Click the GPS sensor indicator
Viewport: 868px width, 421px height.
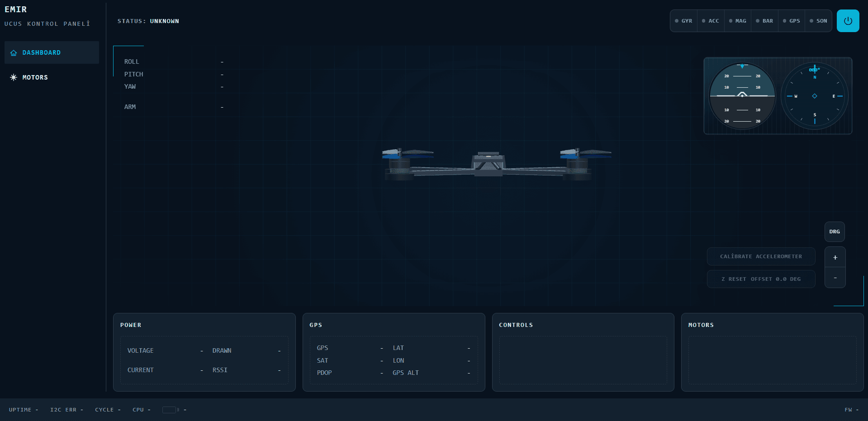click(x=792, y=21)
